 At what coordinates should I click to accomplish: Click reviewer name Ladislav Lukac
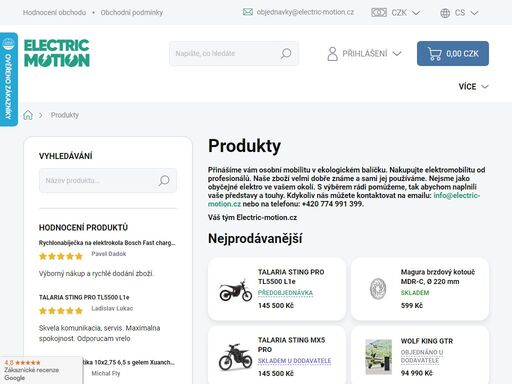pos(112,309)
